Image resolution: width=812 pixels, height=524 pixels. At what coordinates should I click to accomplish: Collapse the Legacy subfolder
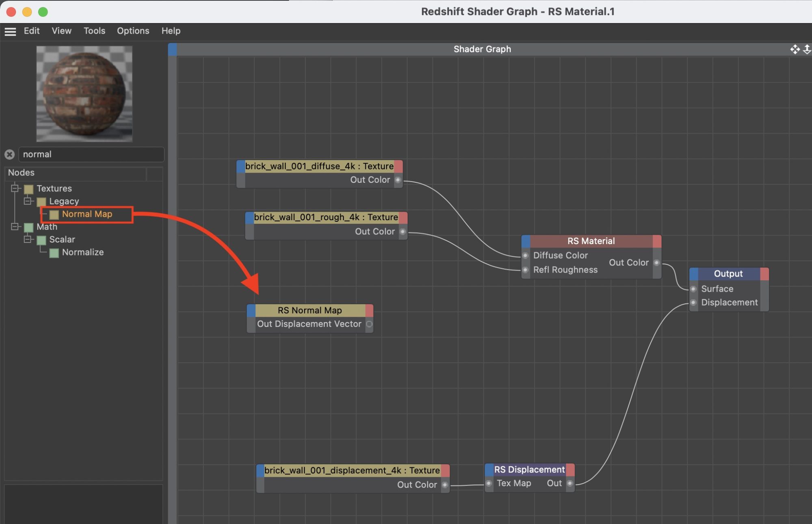click(x=28, y=201)
